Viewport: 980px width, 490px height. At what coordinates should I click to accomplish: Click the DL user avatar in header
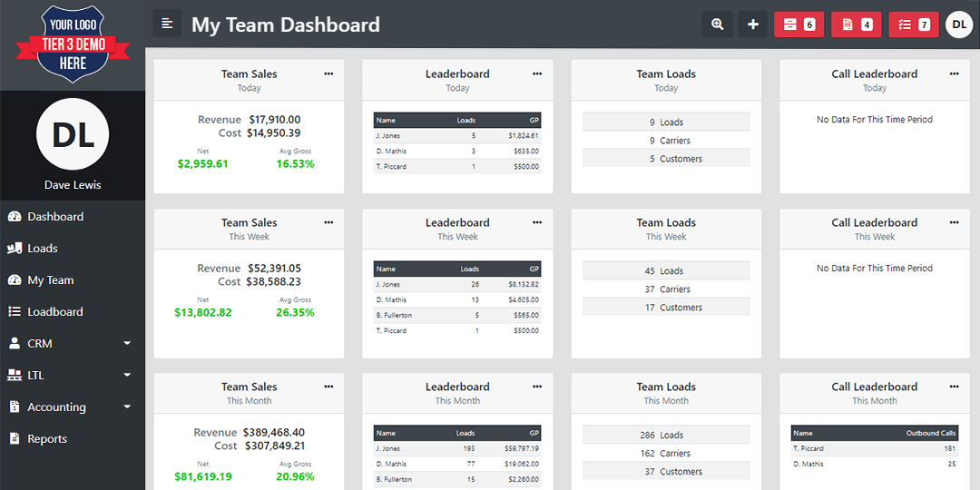tap(959, 24)
